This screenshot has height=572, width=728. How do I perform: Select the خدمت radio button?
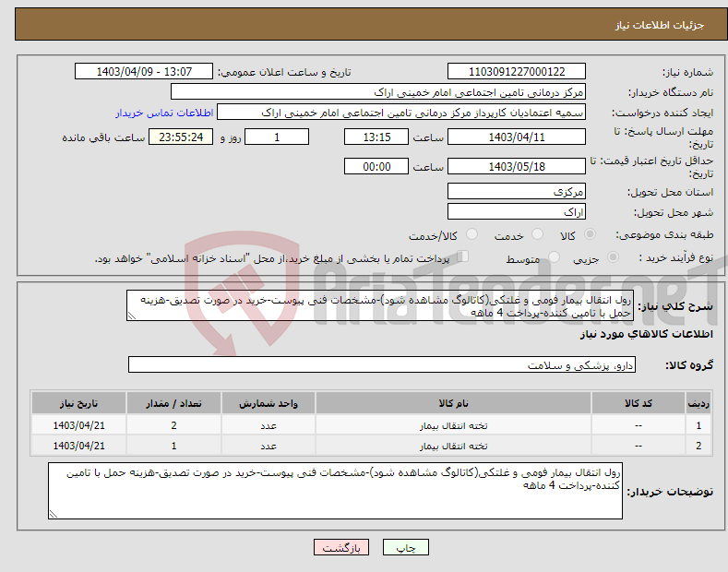[537, 234]
